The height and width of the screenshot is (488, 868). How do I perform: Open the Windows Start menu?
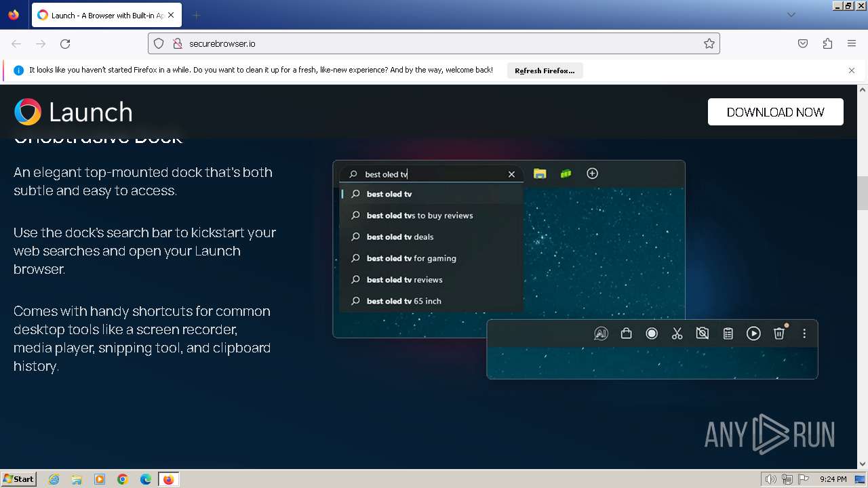[x=19, y=479]
